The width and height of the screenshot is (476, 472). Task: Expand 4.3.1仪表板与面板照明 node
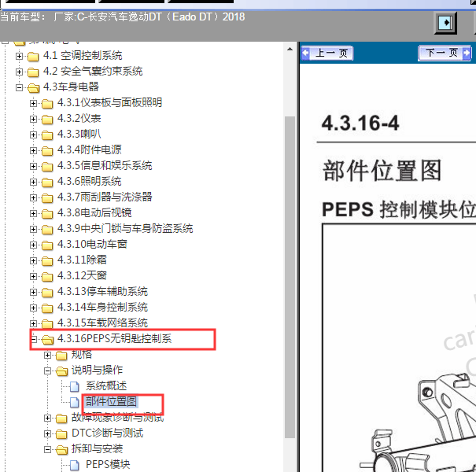tap(33, 104)
